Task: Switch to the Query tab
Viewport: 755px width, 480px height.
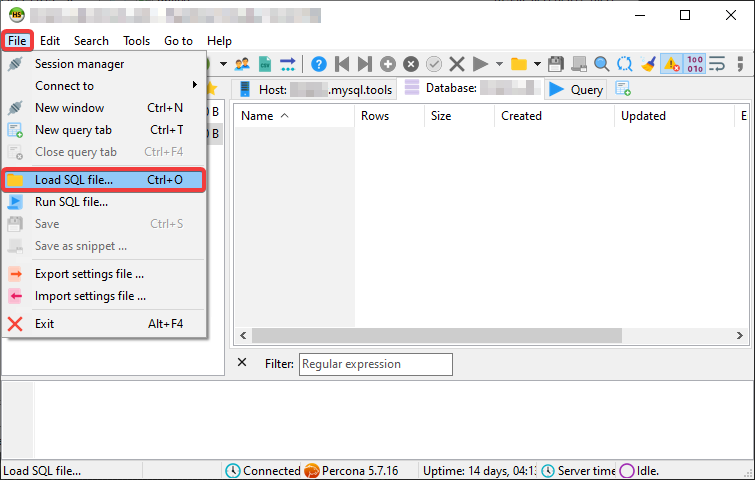Action: 576,89
